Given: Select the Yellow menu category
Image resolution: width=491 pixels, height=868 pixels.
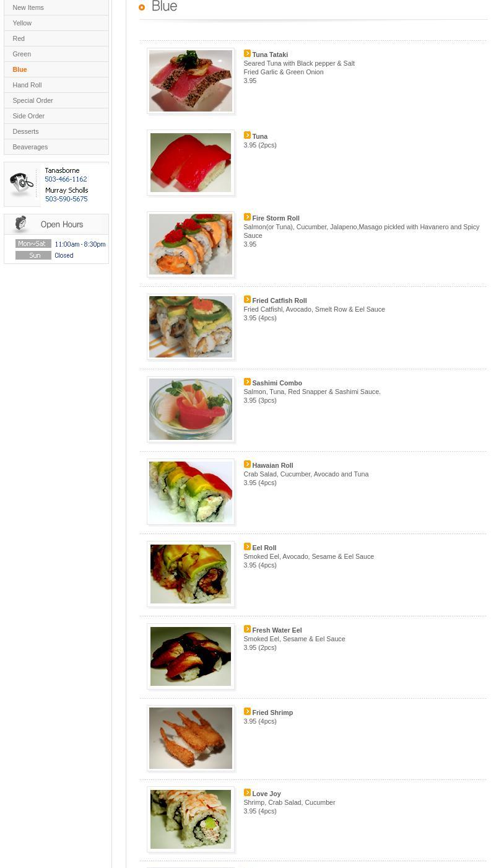Looking at the screenshot, I should coord(56,23).
